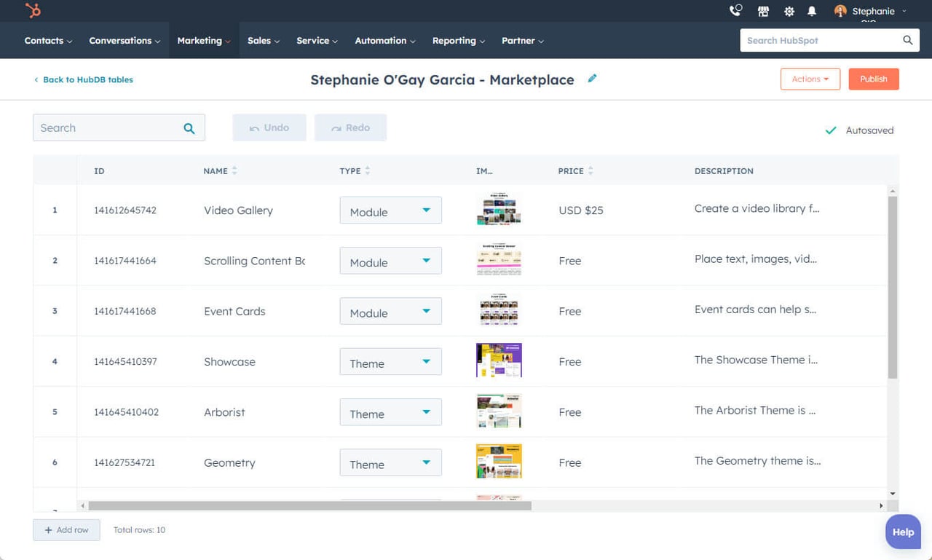The width and height of the screenshot is (932, 560).
Task: Click the DESCRIPTION column header
Action: coord(724,171)
